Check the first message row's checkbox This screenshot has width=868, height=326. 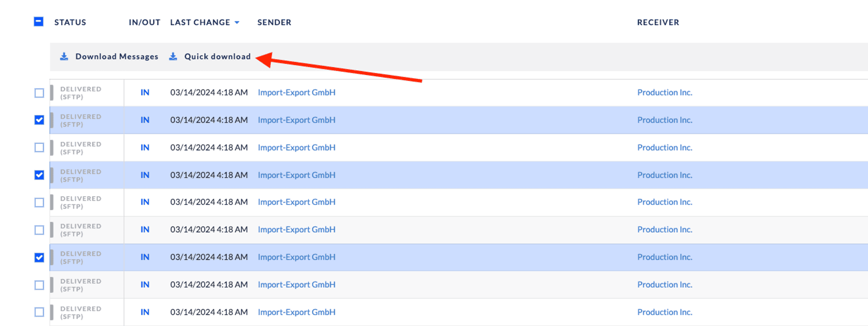pyautogui.click(x=39, y=93)
